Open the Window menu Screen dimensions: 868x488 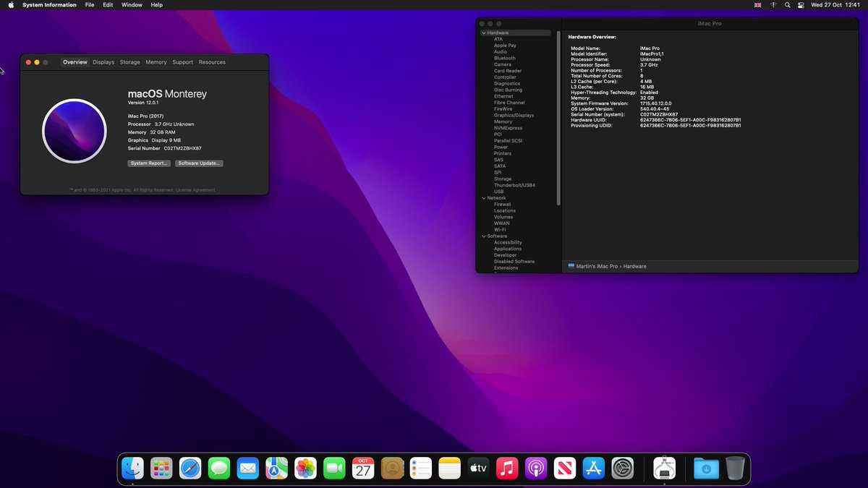click(x=132, y=5)
